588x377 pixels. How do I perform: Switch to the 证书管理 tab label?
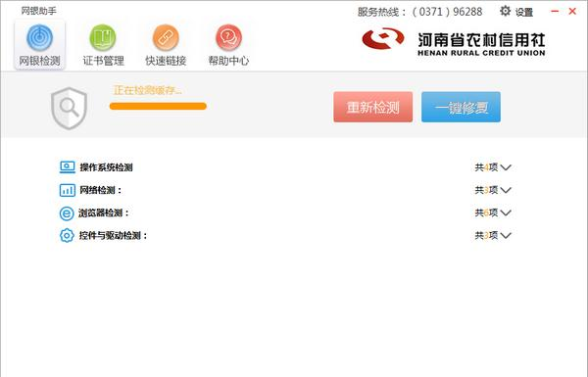coord(103,61)
